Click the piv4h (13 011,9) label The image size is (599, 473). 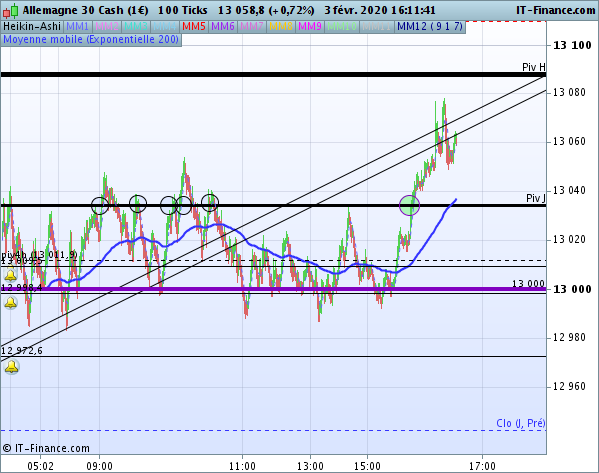39,254
